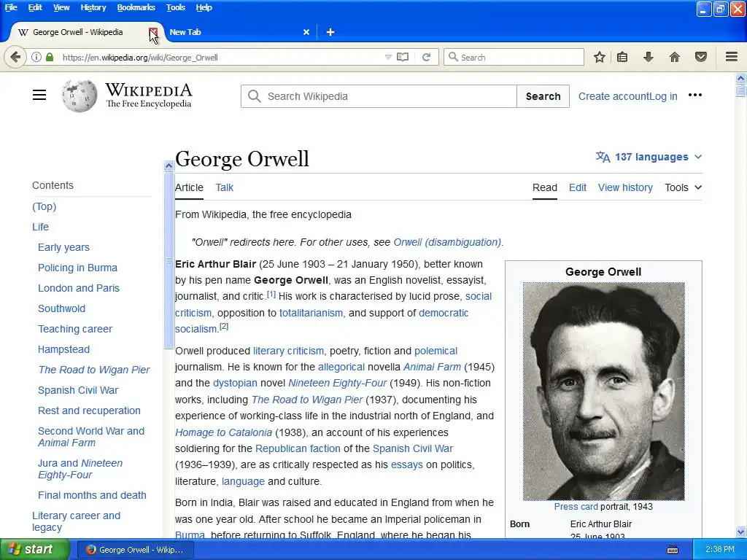
Task: Open site information icon in address bar
Action: click(x=36, y=57)
